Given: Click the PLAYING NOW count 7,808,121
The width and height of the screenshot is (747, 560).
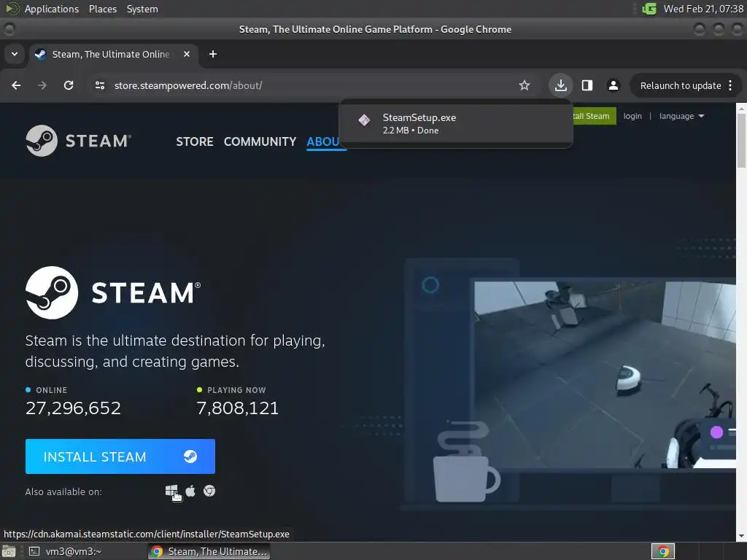Looking at the screenshot, I should pos(237,408).
